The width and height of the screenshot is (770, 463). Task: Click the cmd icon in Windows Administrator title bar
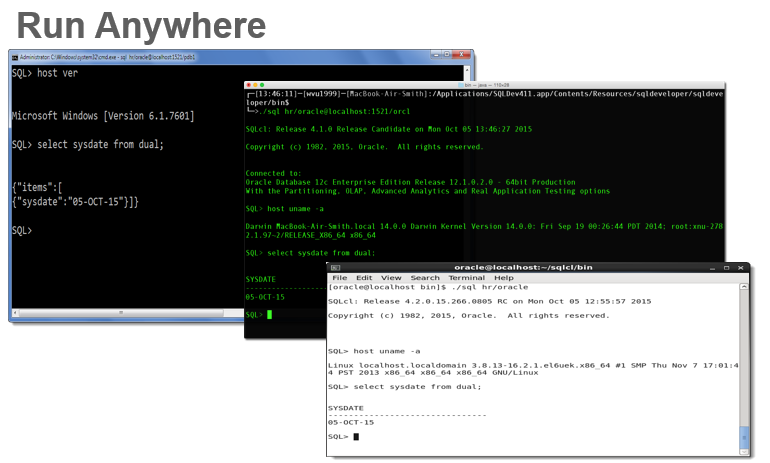[x=15, y=57]
